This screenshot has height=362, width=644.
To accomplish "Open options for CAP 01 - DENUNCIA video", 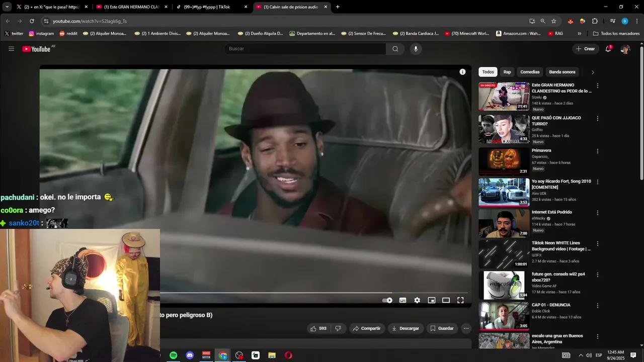I will (598, 306).
